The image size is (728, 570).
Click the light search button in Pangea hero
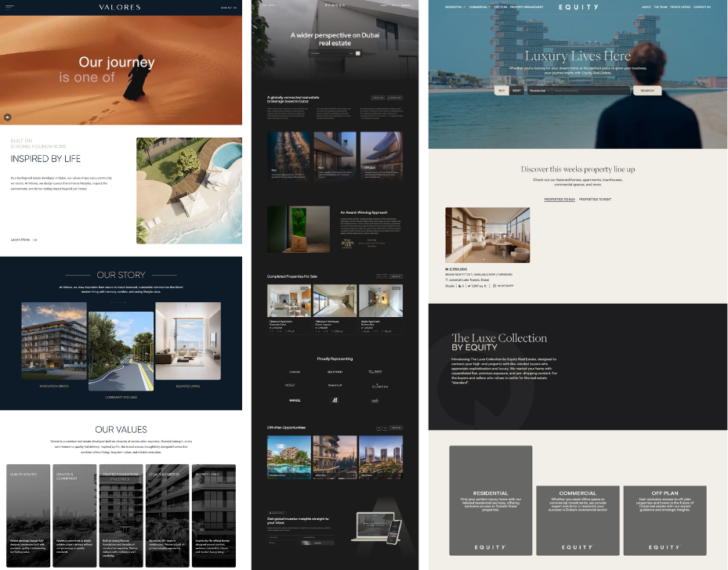[358, 53]
